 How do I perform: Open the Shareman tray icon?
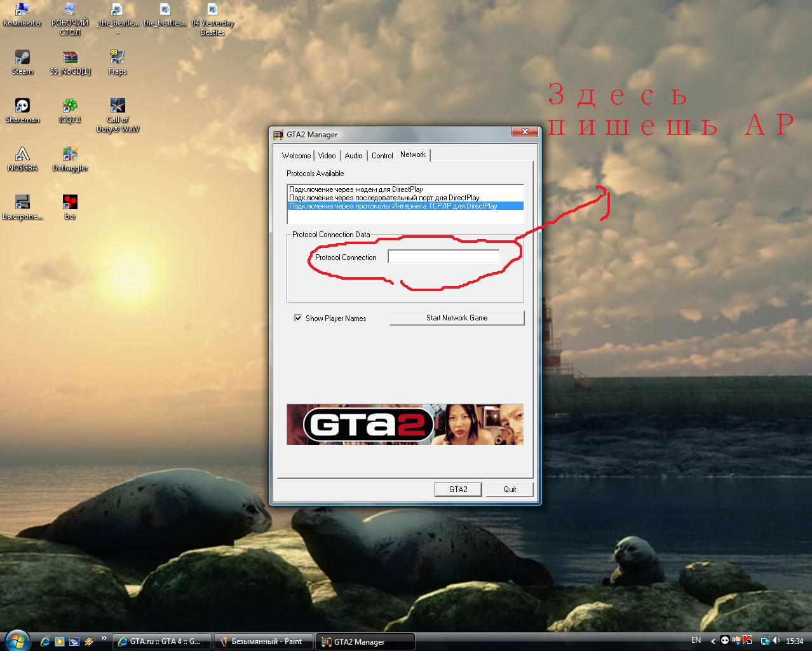click(725, 641)
